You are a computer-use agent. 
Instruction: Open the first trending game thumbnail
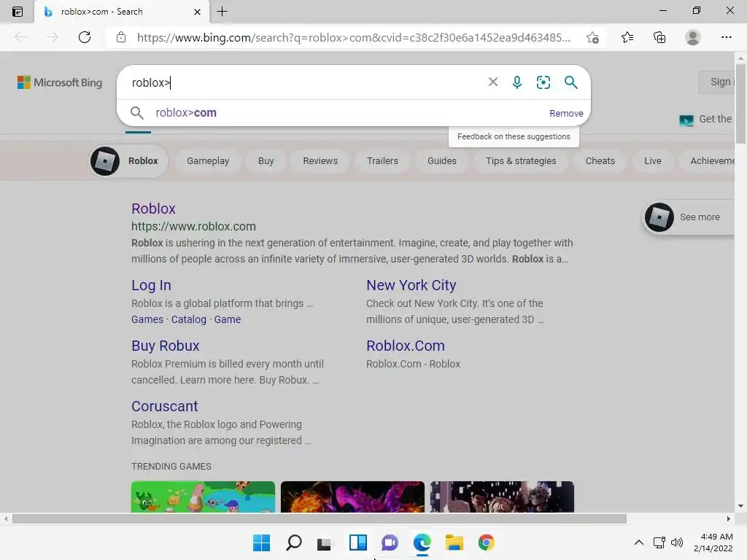coord(203,497)
